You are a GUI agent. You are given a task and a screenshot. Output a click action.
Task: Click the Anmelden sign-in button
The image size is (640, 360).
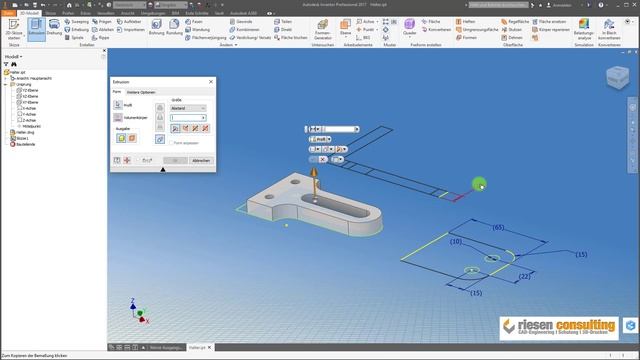pyautogui.click(x=559, y=5)
